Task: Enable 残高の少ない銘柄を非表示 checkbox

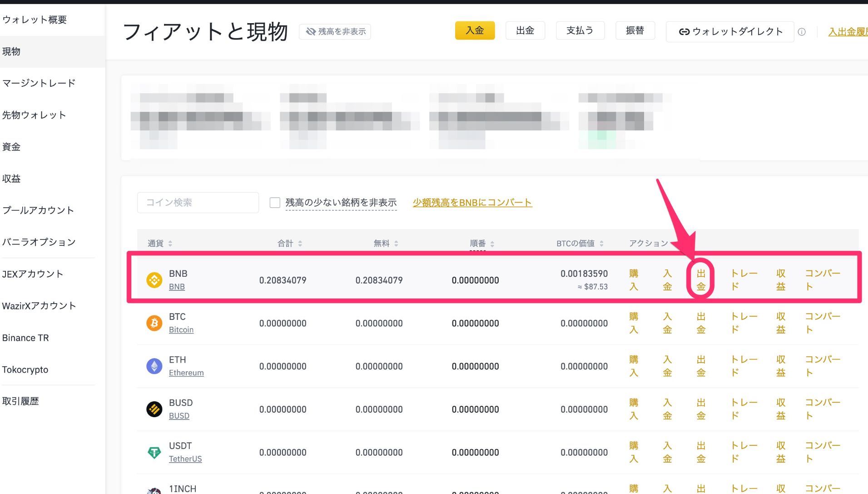Action: pos(275,202)
